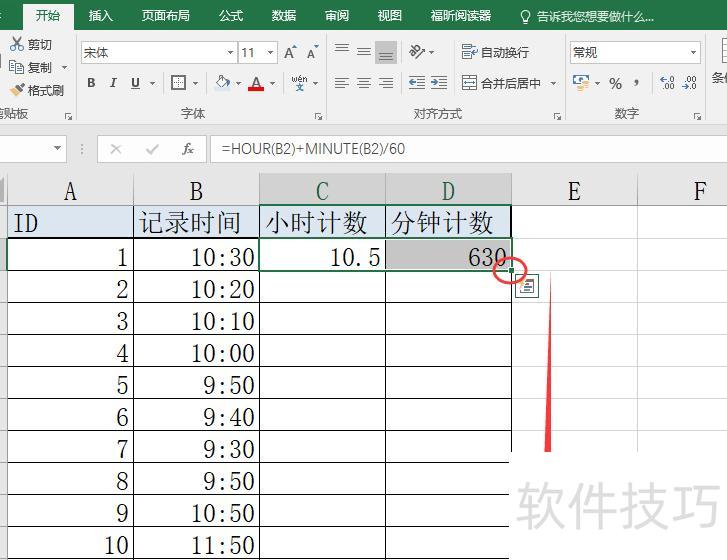Apply comma style
727x560 pixels.
(x=637, y=83)
